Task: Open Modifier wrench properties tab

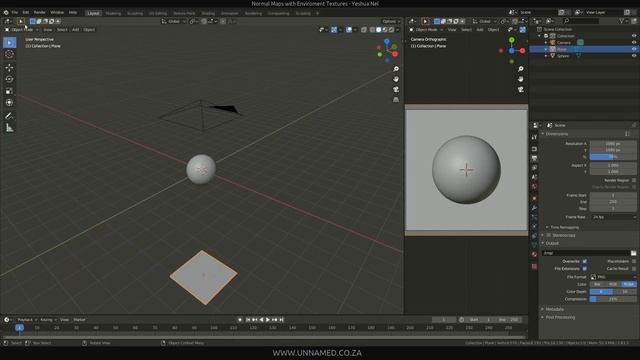Action: click(534, 208)
